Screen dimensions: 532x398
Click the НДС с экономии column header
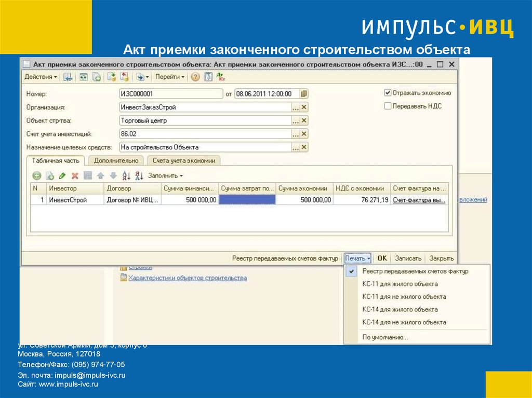[362, 188]
